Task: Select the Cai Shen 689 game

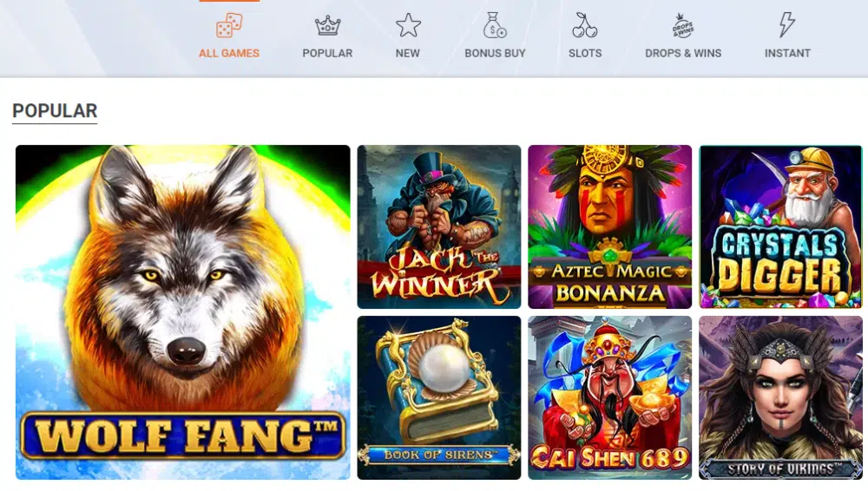Action: [609, 397]
